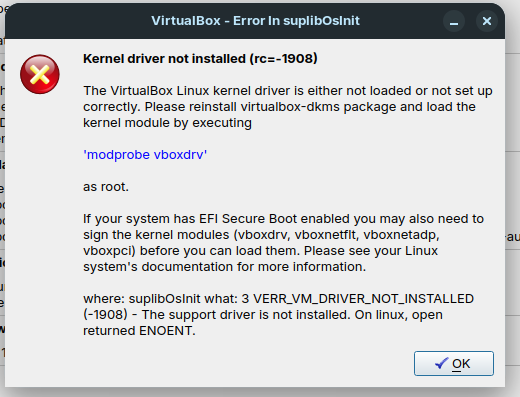Click the bold 'Kernel driver not installed' heading
The image size is (520, 397).
[164, 59]
